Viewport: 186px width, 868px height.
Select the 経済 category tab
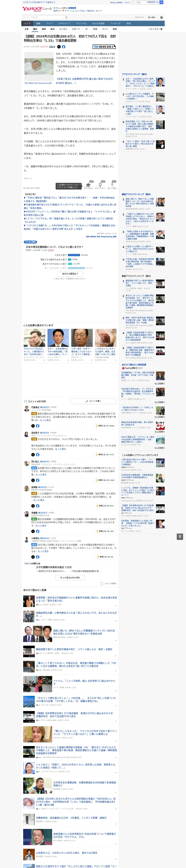(x=52, y=29)
